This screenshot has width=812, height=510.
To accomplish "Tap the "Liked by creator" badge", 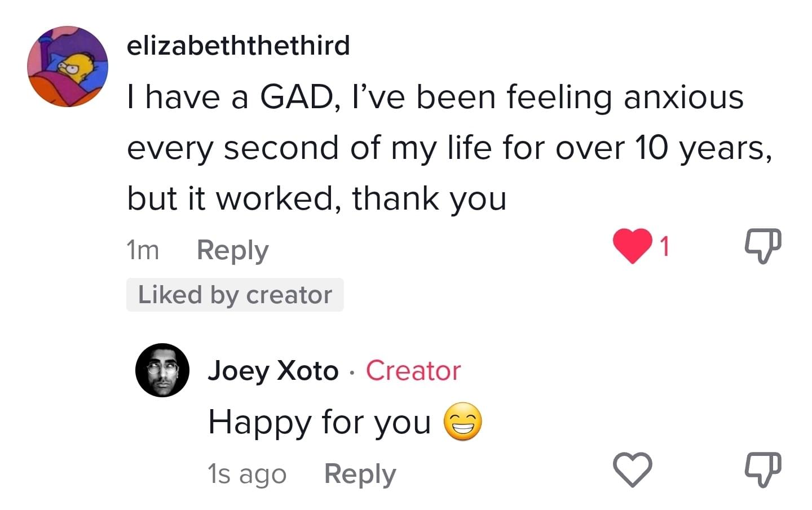I will 235,295.
